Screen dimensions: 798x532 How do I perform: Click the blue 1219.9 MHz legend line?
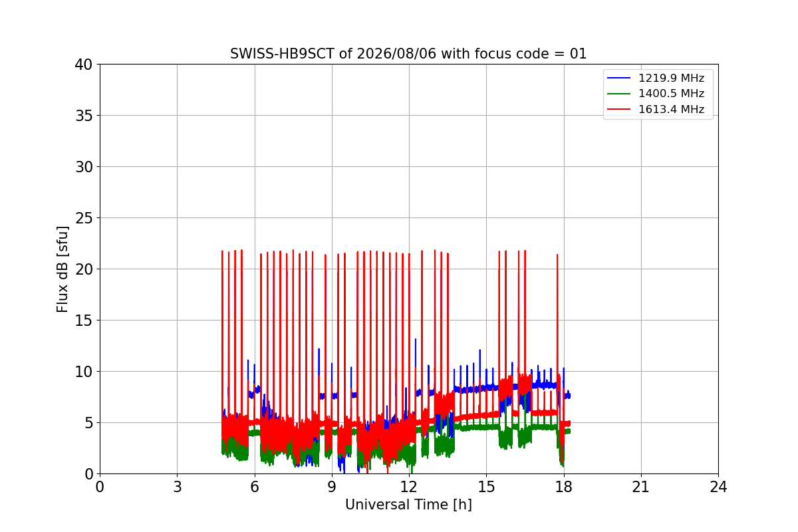619,78
